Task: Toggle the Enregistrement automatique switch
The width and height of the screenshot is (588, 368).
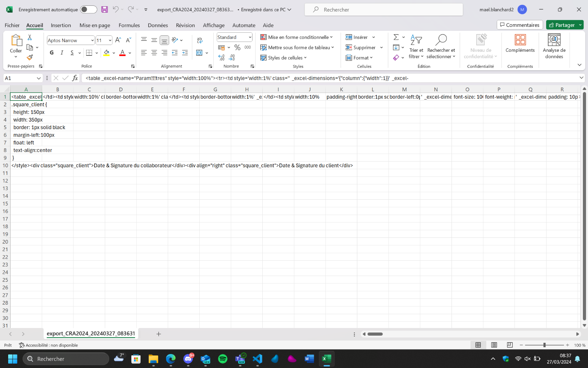Action: pos(88,10)
